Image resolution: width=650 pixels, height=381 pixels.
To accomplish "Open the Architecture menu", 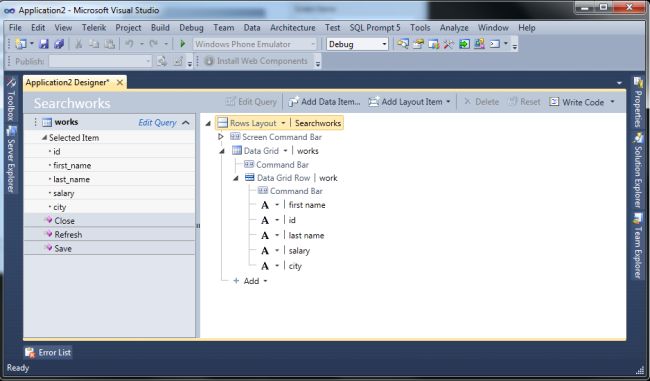I will pyautogui.click(x=293, y=28).
